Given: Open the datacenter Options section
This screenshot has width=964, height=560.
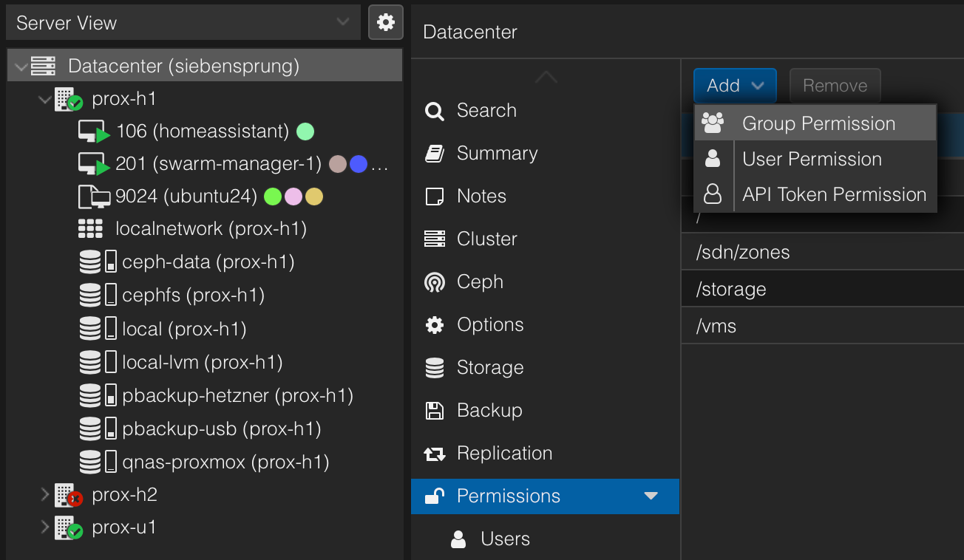Looking at the screenshot, I should (545, 325).
